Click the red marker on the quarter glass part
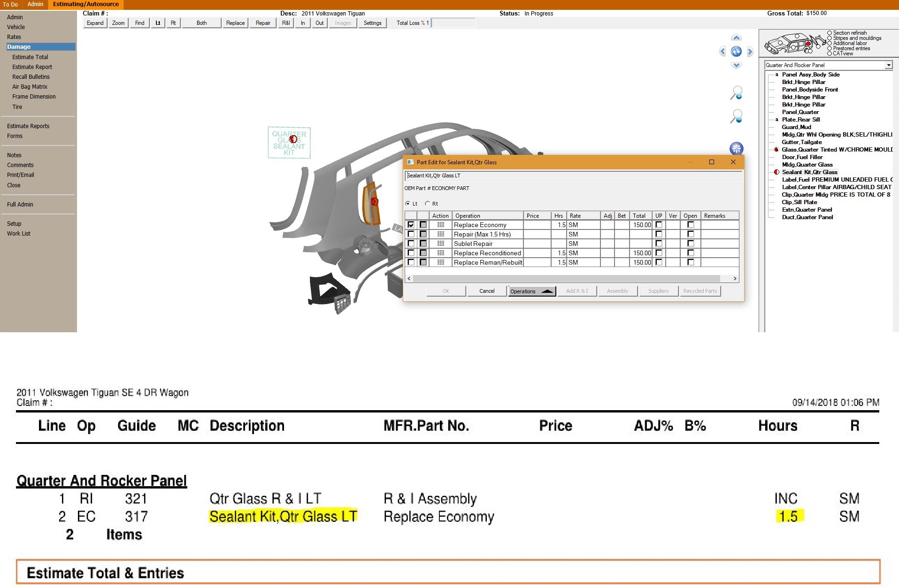Viewport: 899px width, 588px height. (x=375, y=202)
